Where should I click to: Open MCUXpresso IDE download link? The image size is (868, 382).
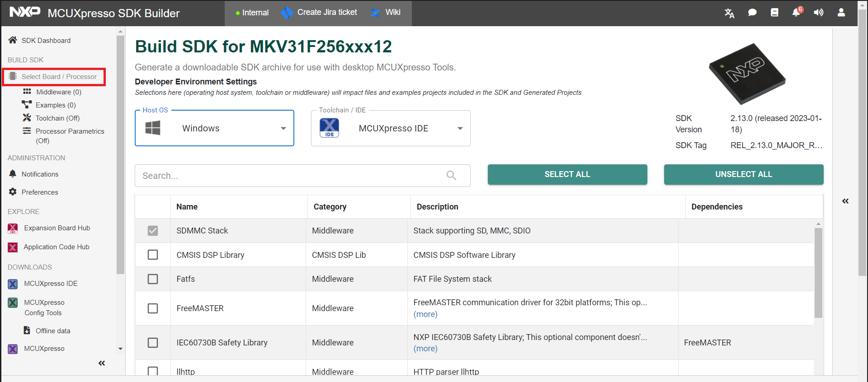pos(43,284)
